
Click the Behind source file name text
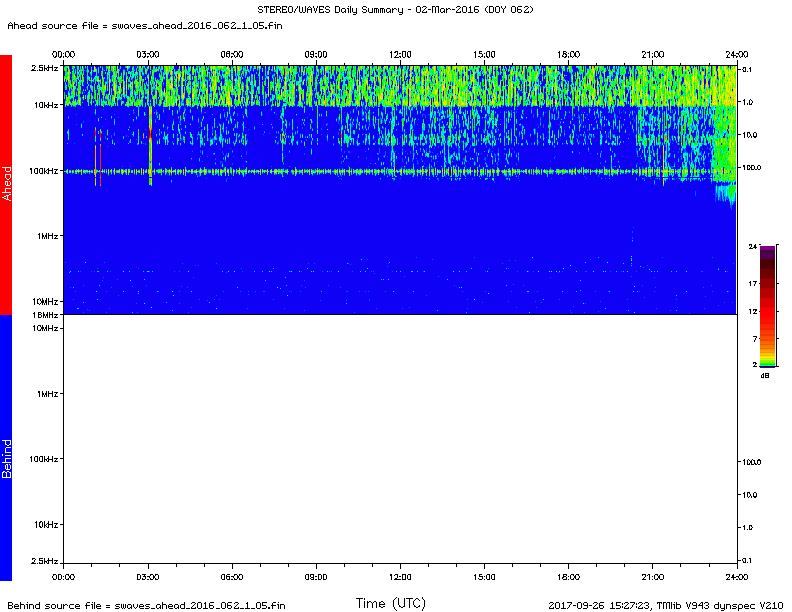click(x=144, y=605)
